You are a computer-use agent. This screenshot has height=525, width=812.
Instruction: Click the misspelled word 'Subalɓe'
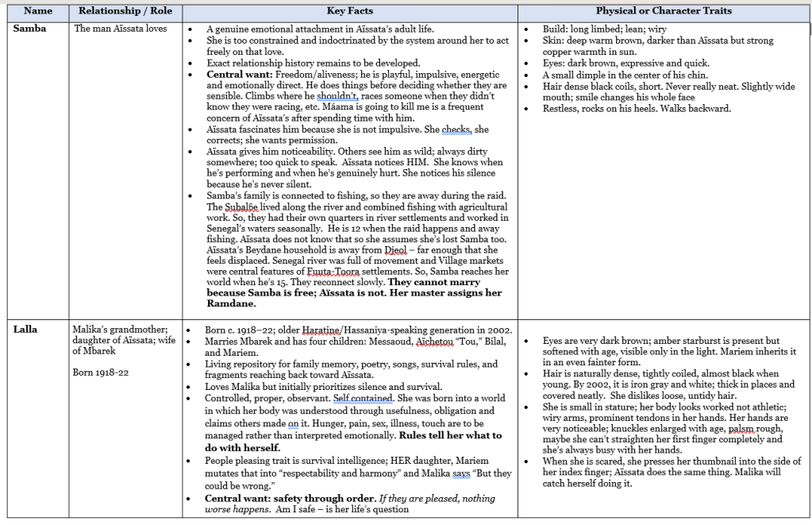(x=241, y=207)
